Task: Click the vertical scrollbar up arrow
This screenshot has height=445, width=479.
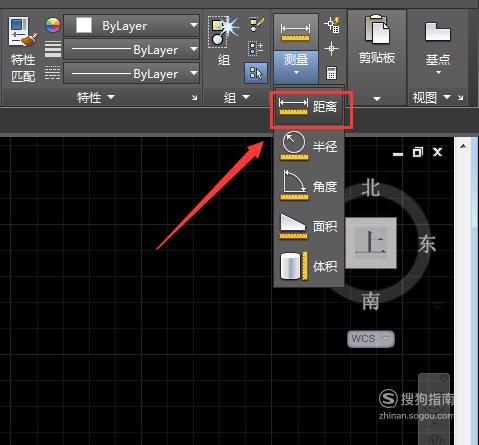Action: point(463,146)
